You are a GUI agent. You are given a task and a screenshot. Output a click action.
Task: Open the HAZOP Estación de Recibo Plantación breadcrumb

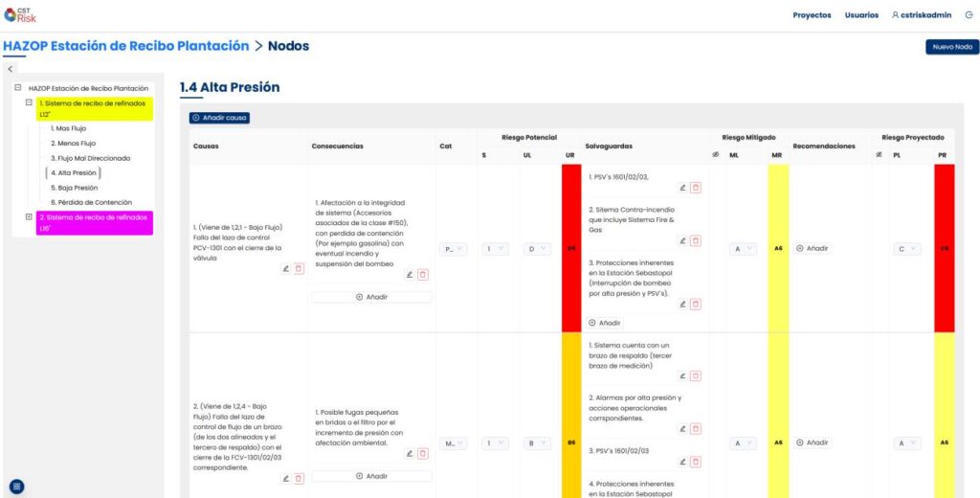coord(126,46)
